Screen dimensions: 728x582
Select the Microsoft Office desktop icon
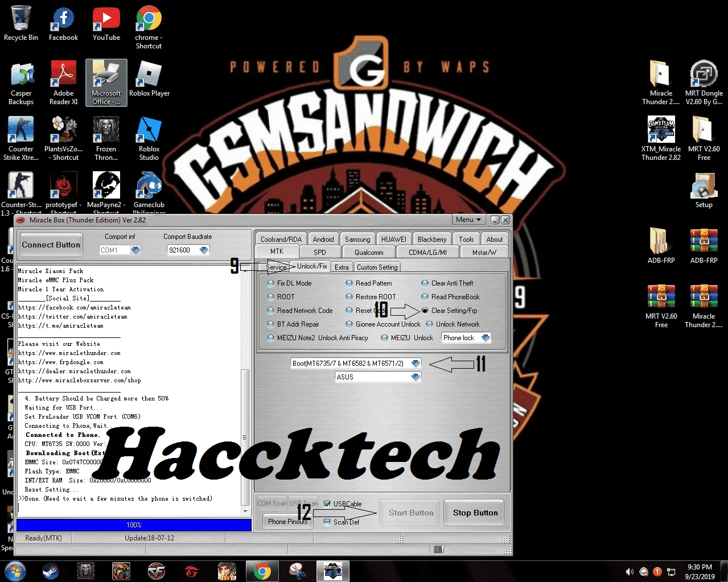coord(106,83)
